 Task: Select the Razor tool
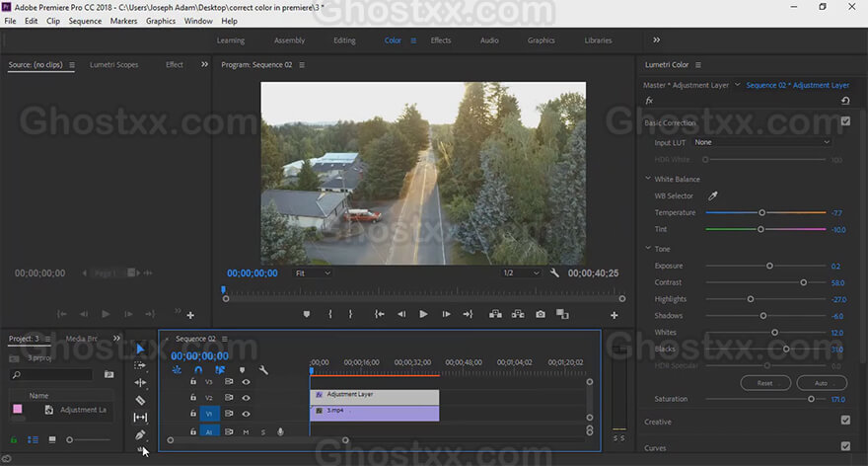click(x=140, y=400)
